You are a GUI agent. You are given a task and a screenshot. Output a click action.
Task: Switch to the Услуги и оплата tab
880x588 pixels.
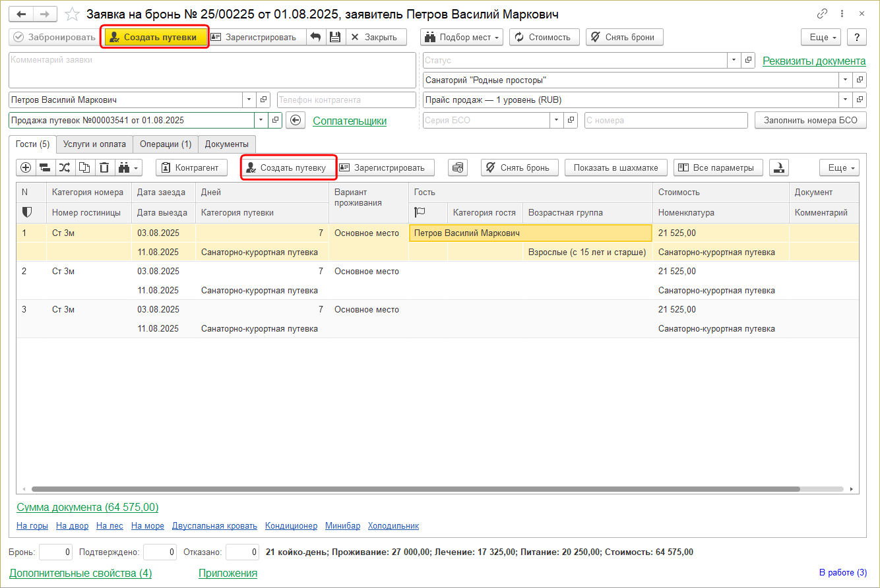[x=94, y=144]
